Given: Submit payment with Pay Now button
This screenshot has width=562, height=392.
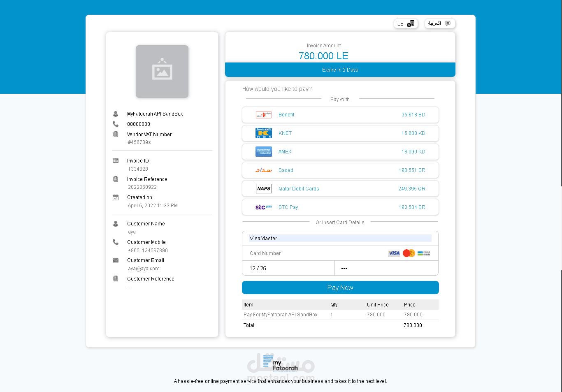Looking at the screenshot, I should [x=340, y=288].
